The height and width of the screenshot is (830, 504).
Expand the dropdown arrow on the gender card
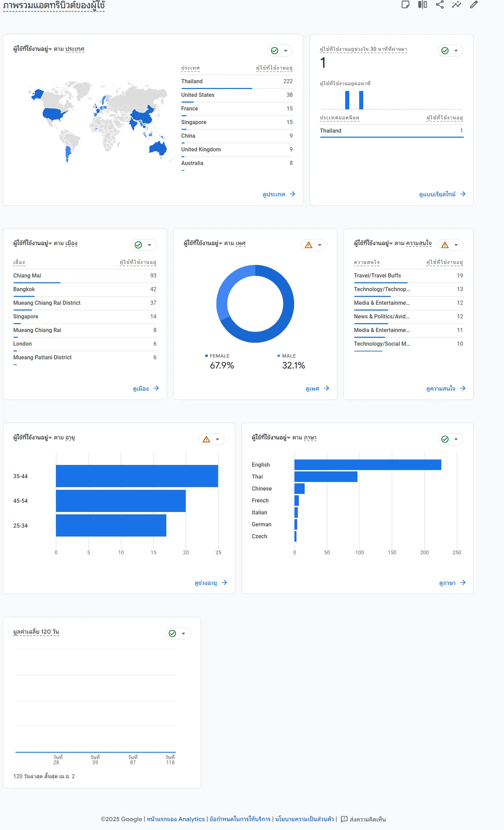click(x=320, y=245)
